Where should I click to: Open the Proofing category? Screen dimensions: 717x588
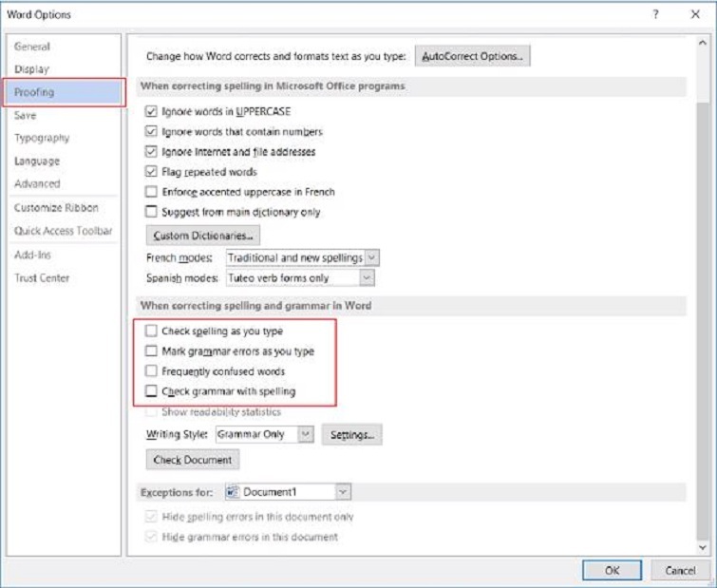[x=35, y=92]
